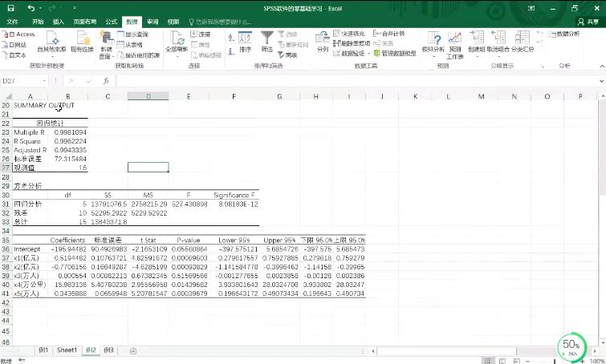This screenshot has height=364, width=606.
Task: Click 合并计算 consolidate
Action: click(389, 34)
